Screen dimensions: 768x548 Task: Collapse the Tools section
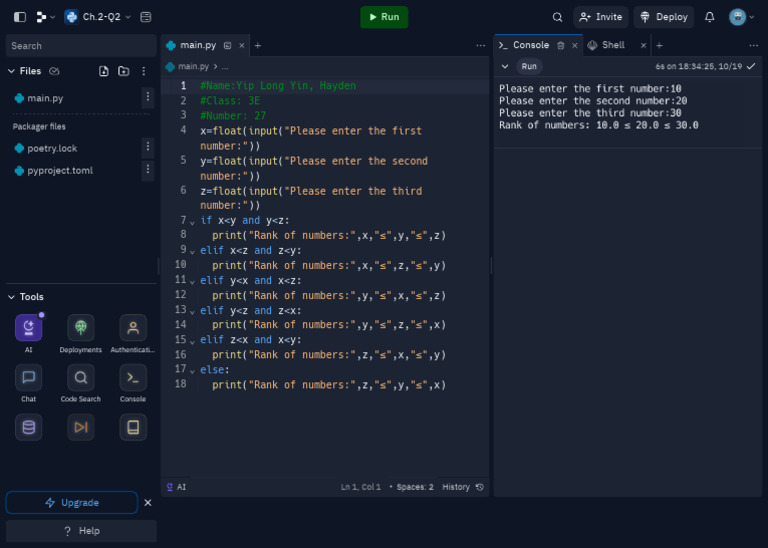click(11, 297)
